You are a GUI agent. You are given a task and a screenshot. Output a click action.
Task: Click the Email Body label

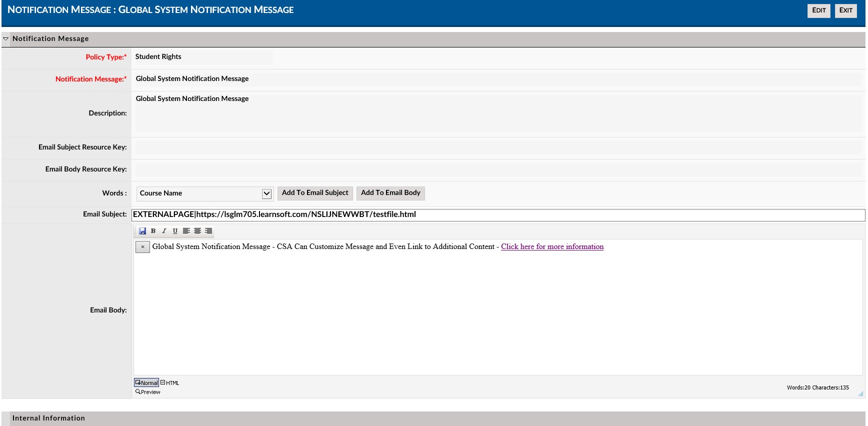108,310
